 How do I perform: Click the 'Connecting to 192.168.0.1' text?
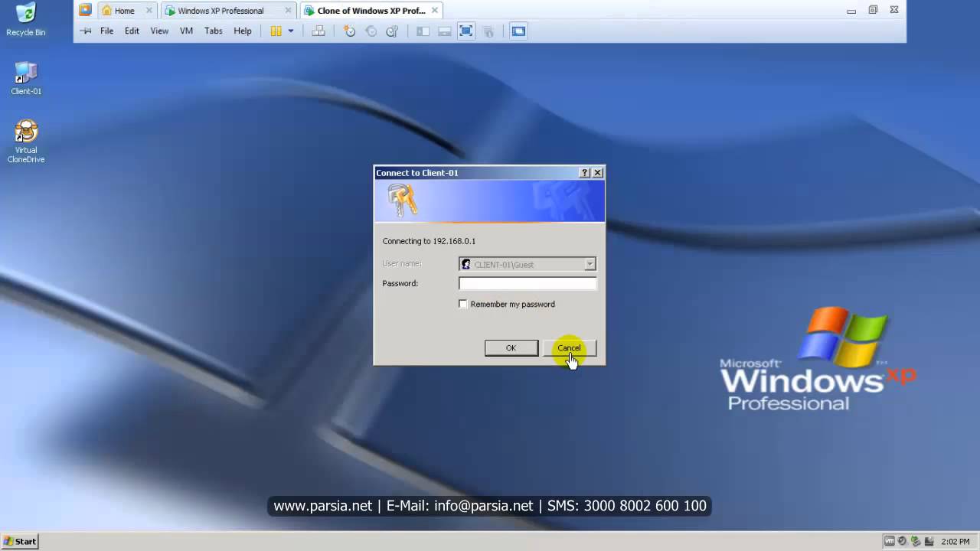429,241
